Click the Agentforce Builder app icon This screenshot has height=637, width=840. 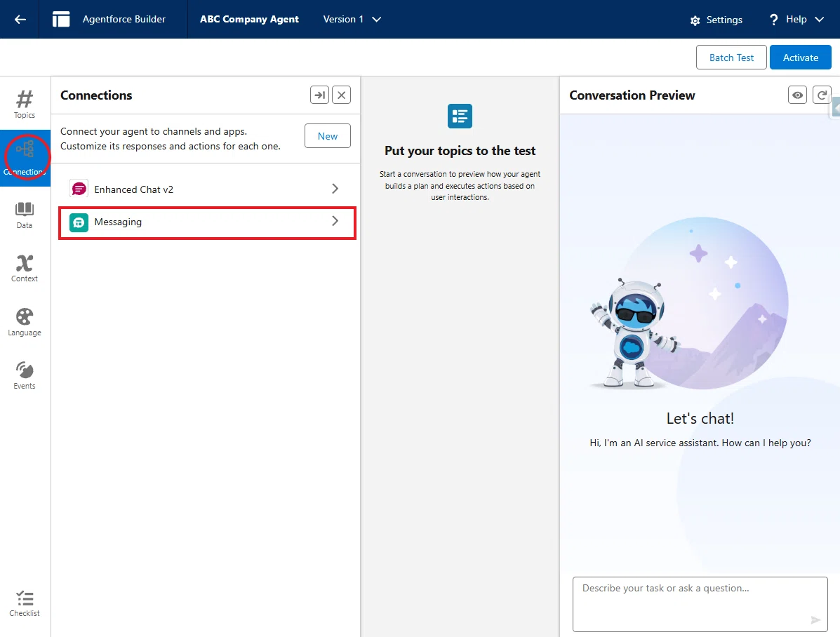(x=61, y=19)
